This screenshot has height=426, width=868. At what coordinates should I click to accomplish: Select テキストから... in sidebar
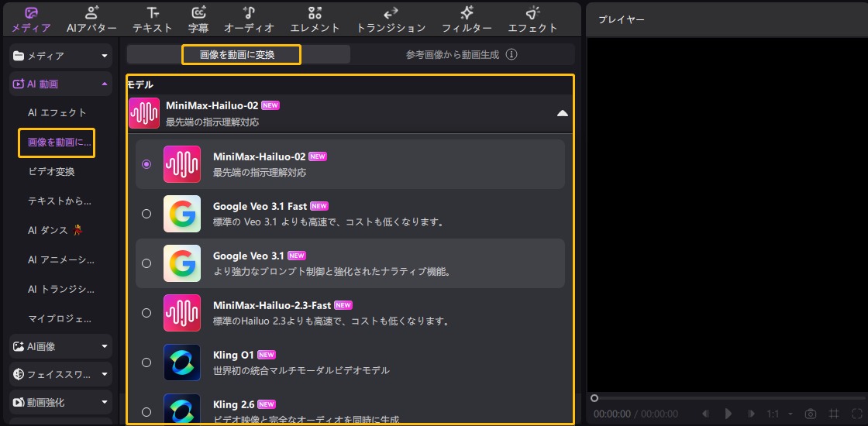point(60,201)
